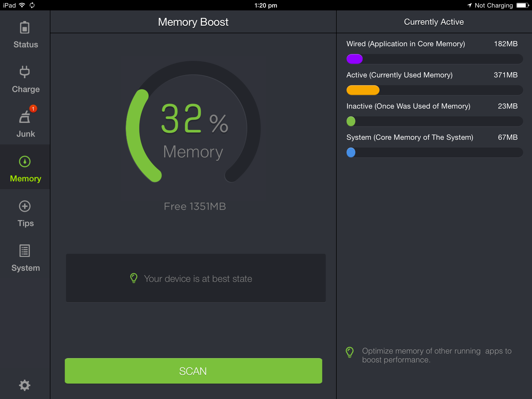
Task: Open the Junk broom icon
Action: 25,117
